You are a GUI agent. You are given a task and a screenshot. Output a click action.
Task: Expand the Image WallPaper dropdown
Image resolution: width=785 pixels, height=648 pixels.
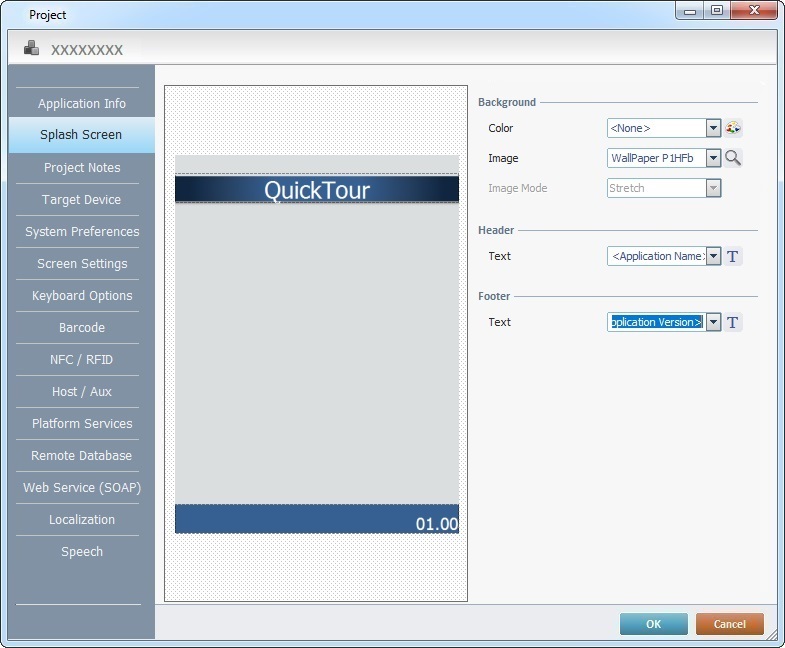point(713,158)
